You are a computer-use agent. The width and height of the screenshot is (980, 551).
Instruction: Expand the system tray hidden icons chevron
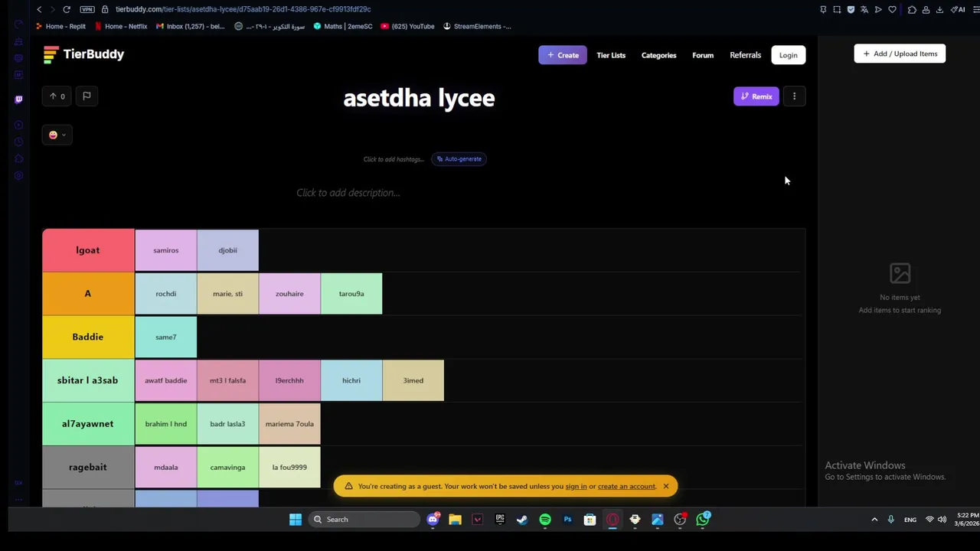pyautogui.click(x=874, y=520)
